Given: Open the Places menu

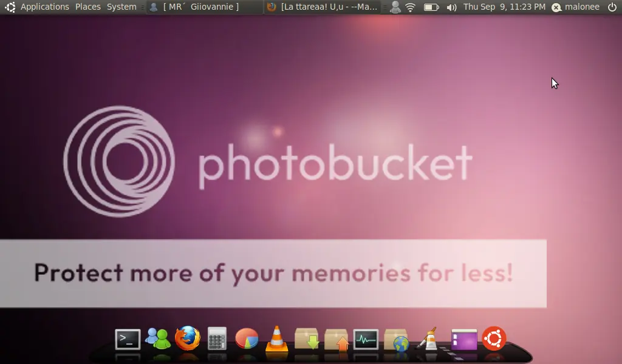Looking at the screenshot, I should [88, 7].
